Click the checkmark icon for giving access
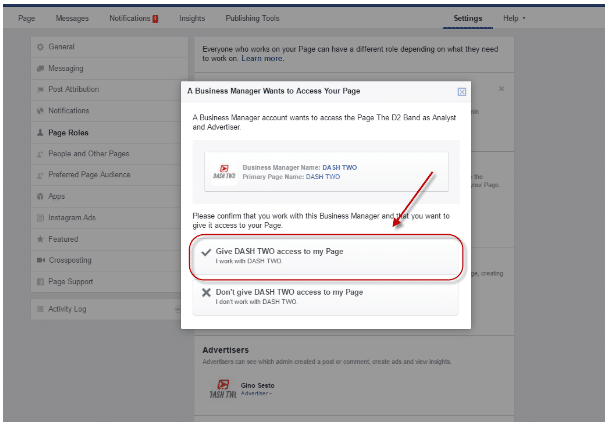The image size is (609, 425). pyautogui.click(x=206, y=252)
